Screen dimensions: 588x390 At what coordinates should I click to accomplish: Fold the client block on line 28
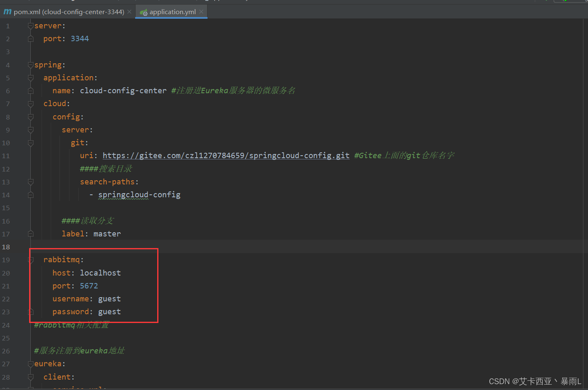point(30,377)
